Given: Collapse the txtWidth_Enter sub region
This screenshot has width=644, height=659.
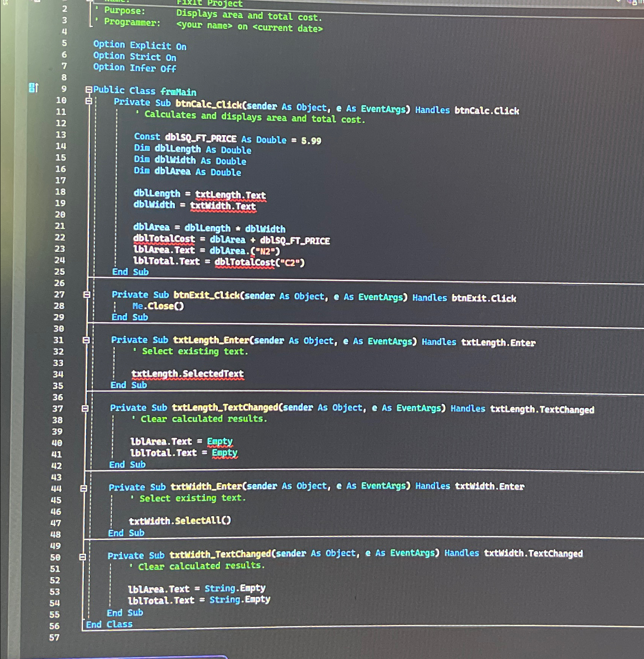Looking at the screenshot, I should [x=84, y=488].
